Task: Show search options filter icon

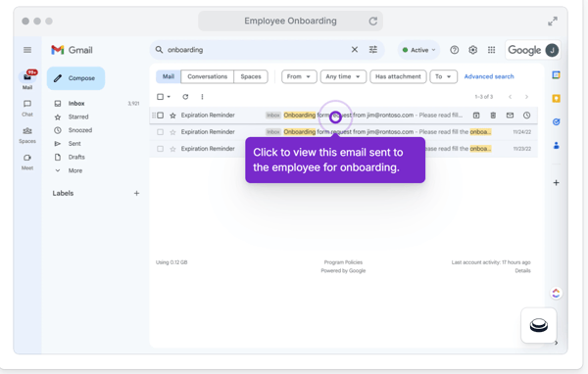Action: pos(373,50)
